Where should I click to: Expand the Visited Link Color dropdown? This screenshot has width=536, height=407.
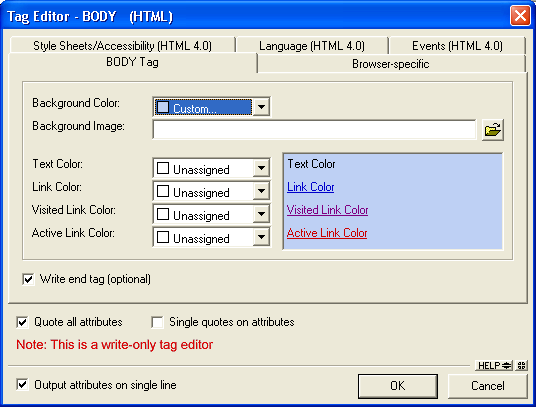point(262,214)
